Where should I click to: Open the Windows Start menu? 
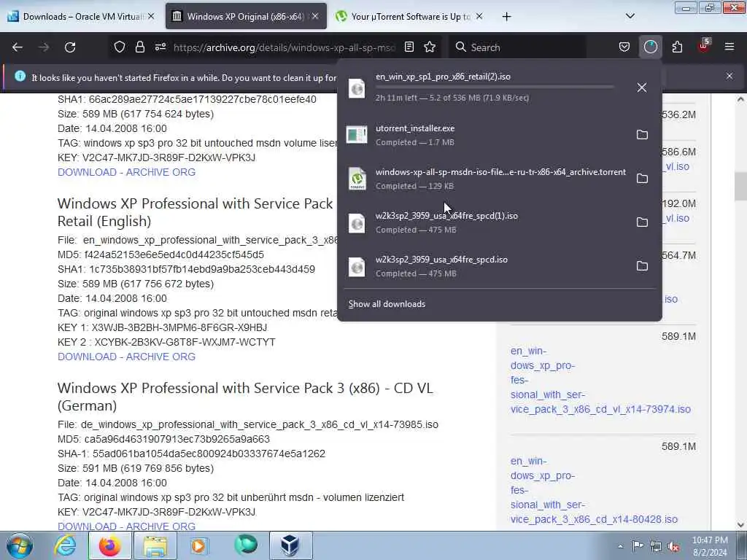(19, 545)
